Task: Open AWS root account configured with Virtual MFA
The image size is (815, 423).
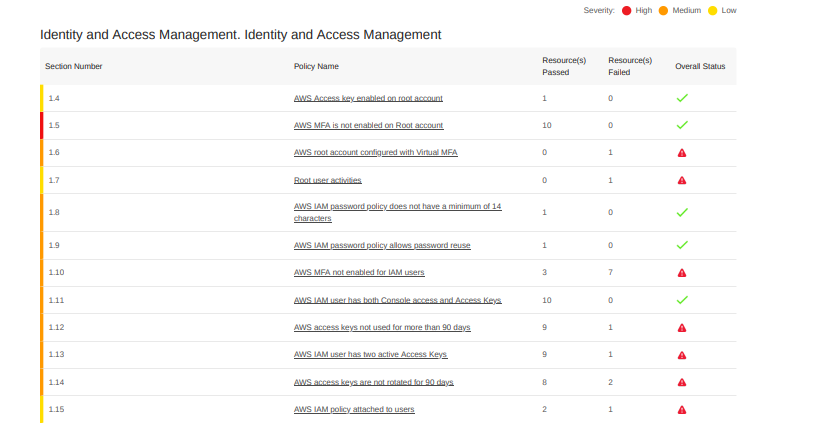Action: (375, 152)
